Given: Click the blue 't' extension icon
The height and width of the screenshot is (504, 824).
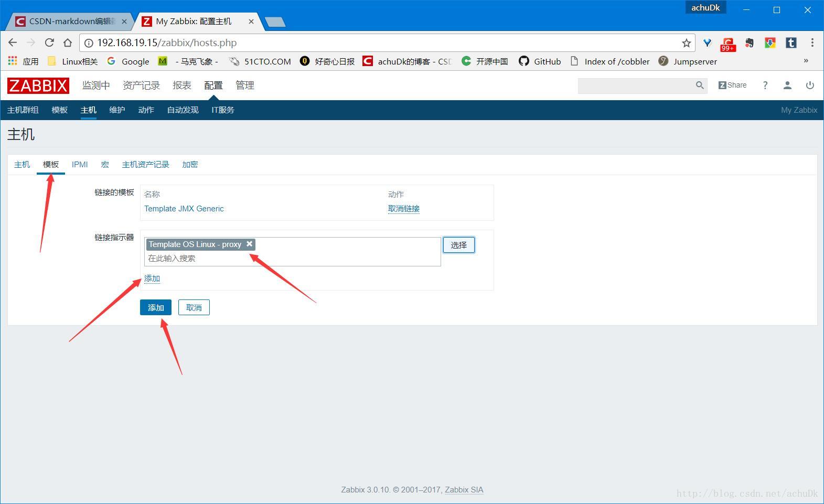Looking at the screenshot, I should coord(791,43).
